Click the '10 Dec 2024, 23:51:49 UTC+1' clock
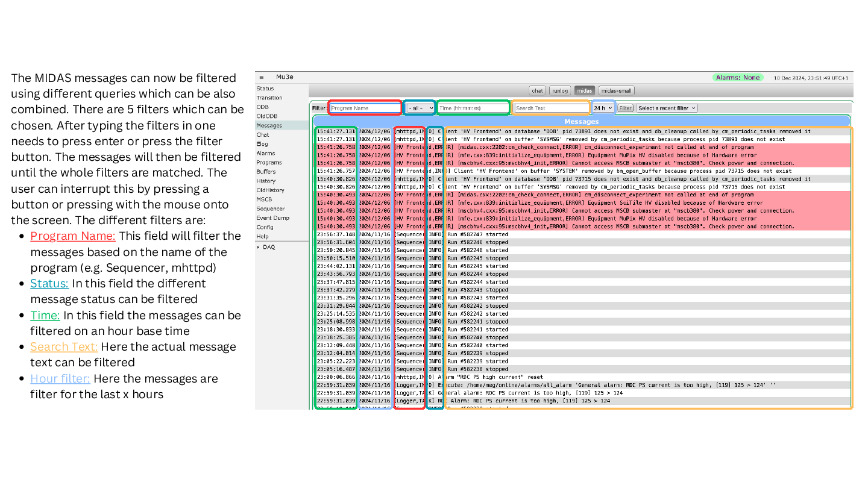Image resolution: width=868 pixels, height=488 pixels. [811, 78]
